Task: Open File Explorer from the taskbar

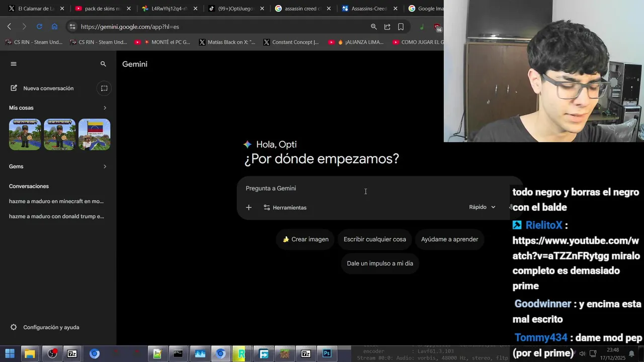Action: point(30,353)
